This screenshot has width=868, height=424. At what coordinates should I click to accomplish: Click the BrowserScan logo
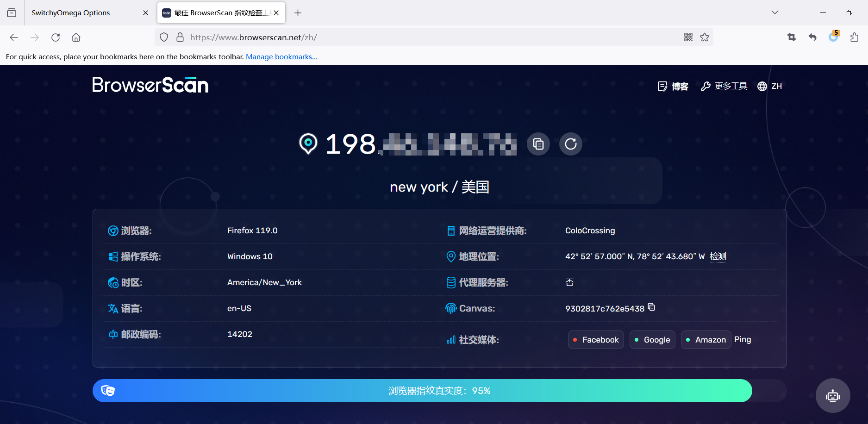(x=150, y=85)
